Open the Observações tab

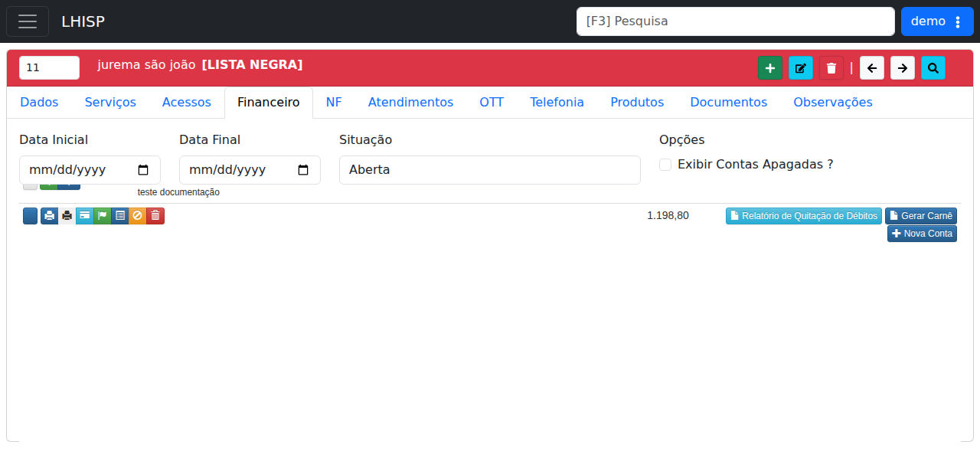click(833, 103)
